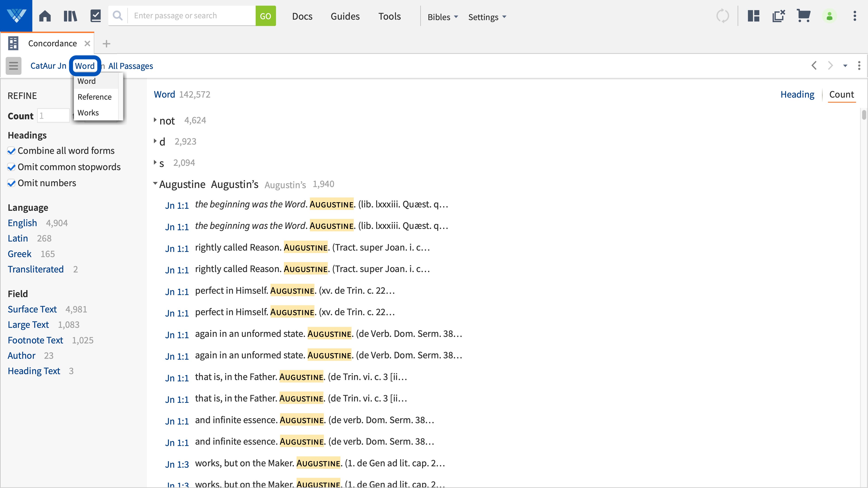
Task: Open the Concordance panel menu icon
Action: 13,66
